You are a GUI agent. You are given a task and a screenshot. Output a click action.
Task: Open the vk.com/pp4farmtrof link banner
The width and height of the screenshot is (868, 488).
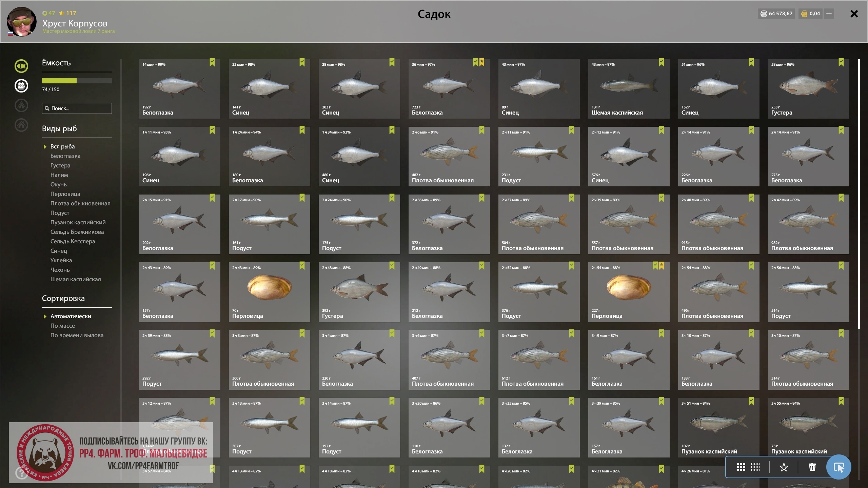coord(111,453)
